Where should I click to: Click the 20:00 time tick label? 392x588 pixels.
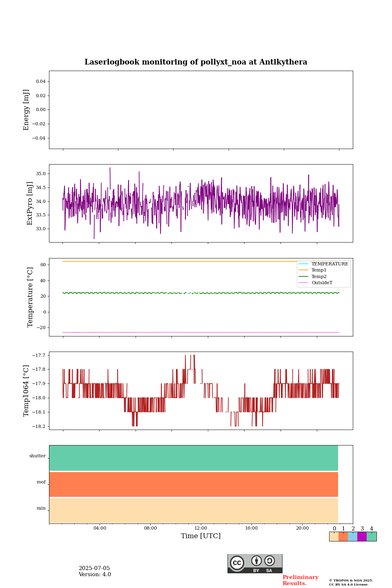[302, 528]
